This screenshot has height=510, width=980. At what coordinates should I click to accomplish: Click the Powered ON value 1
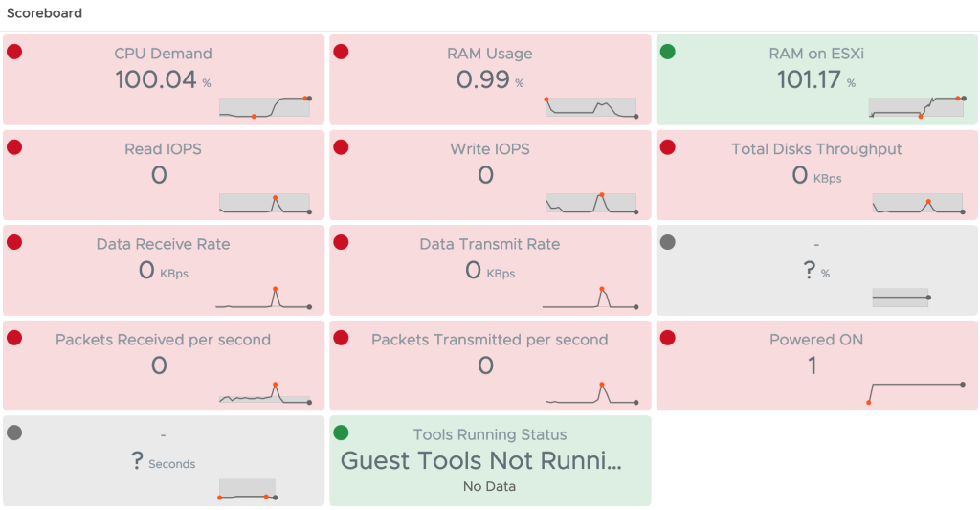[812, 366]
